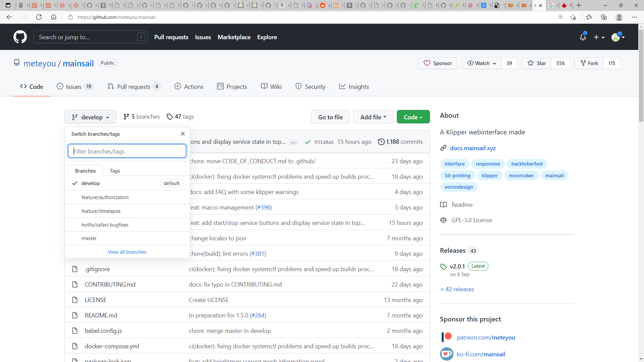Select feature/timelapse branch
Viewport: 644px width, 362px height.
tap(127, 211)
